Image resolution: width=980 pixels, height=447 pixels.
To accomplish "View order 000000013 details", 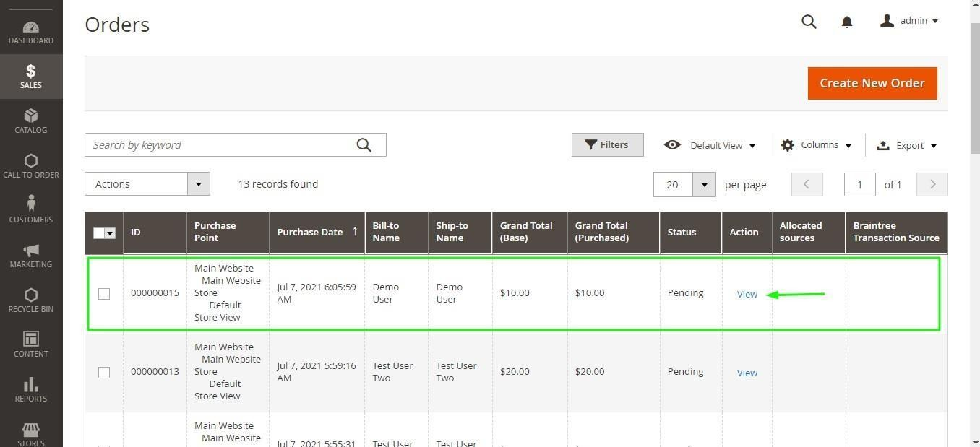I will tap(747, 373).
